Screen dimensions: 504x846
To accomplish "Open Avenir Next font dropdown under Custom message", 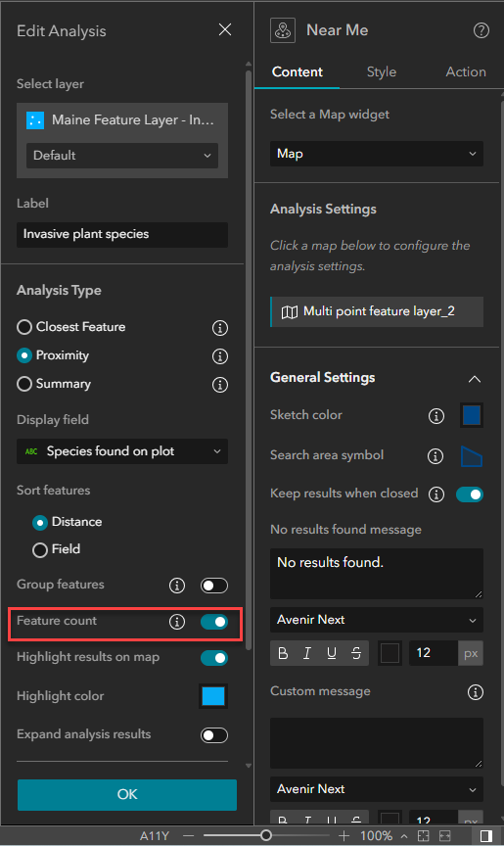I will click(377, 789).
